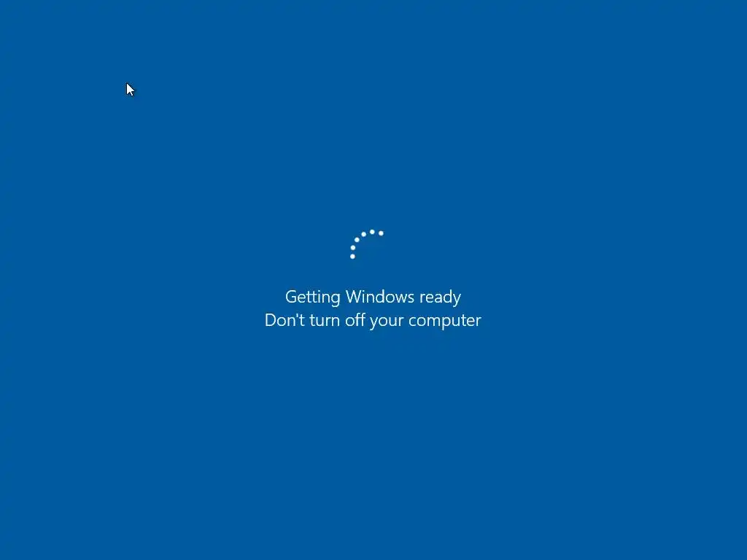Click the word "Windows"

click(x=379, y=297)
